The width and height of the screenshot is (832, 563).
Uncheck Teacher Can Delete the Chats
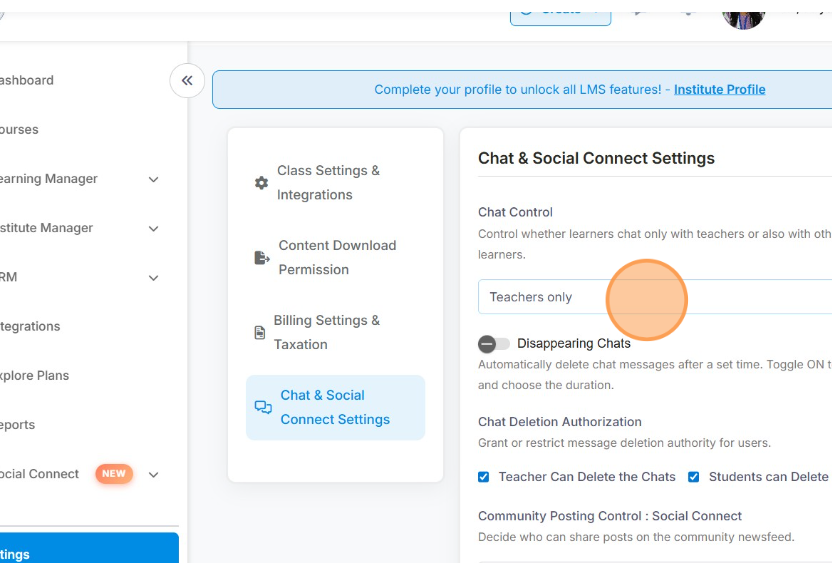point(484,477)
